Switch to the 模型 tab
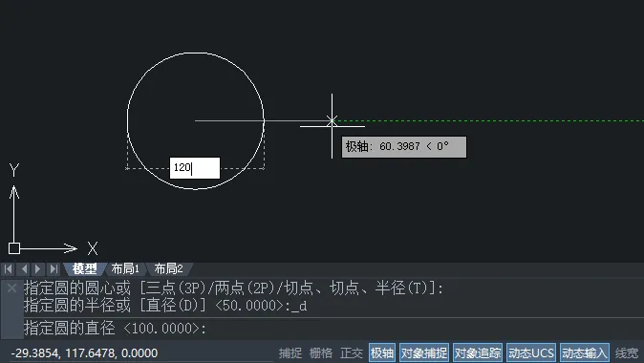 (x=84, y=269)
